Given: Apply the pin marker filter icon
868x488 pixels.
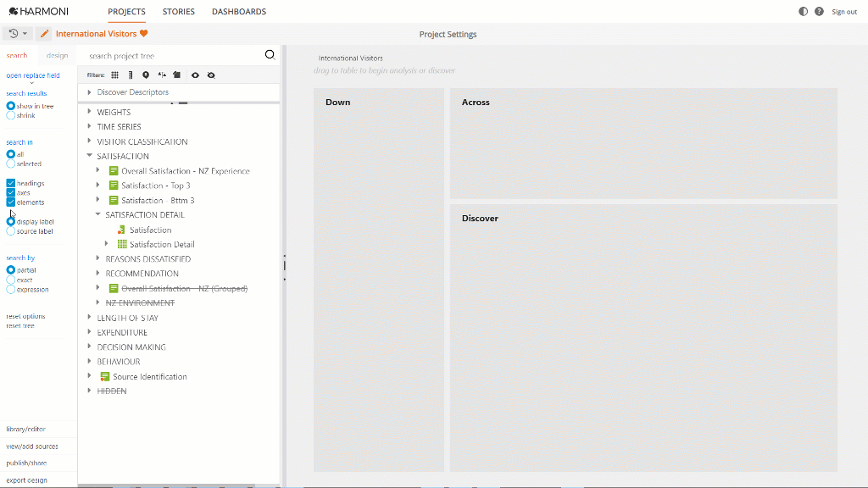Looking at the screenshot, I should coord(146,75).
